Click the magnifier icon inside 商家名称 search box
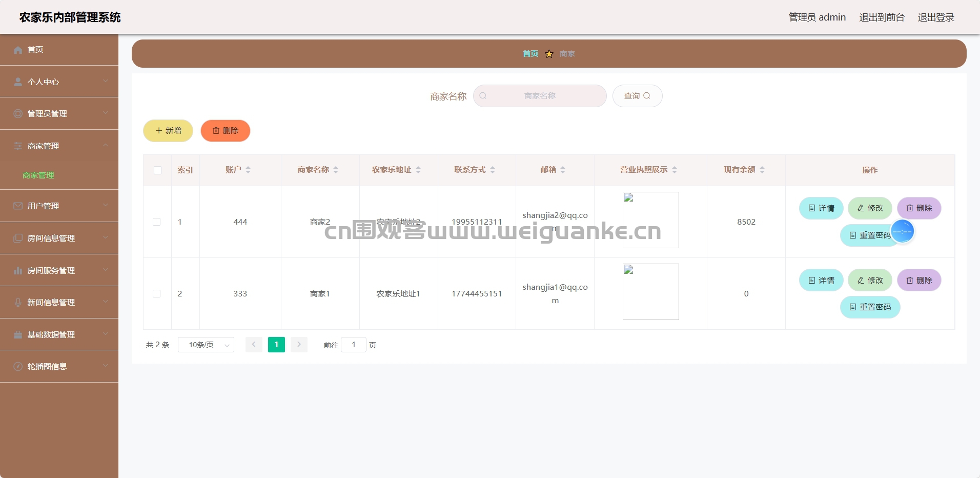This screenshot has width=980, height=478. (x=483, y=96)
